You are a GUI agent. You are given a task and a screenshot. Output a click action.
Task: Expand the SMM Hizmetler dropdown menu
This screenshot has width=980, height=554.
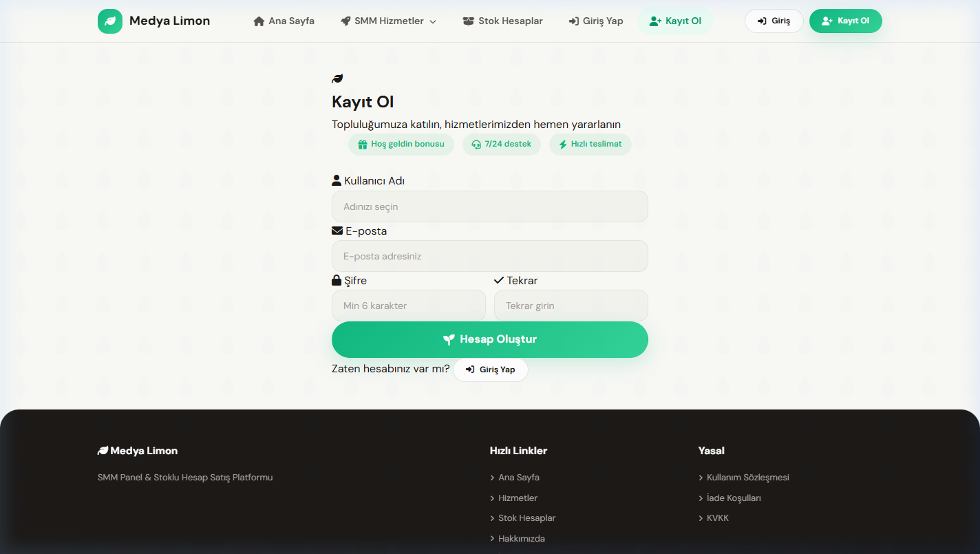389,21
